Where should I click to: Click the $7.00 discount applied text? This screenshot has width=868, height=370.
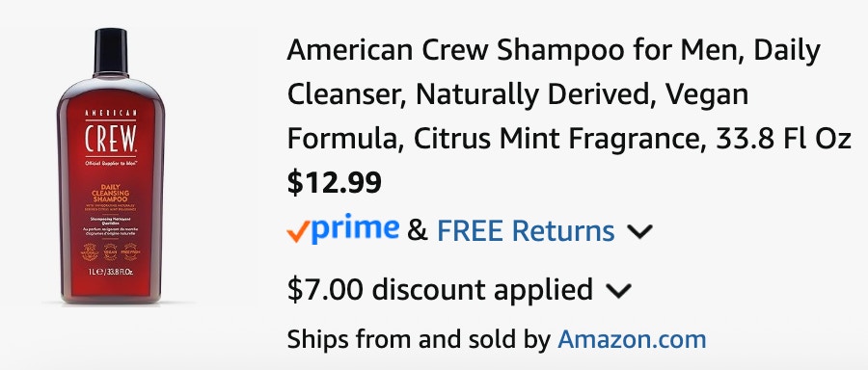point(440,289)
